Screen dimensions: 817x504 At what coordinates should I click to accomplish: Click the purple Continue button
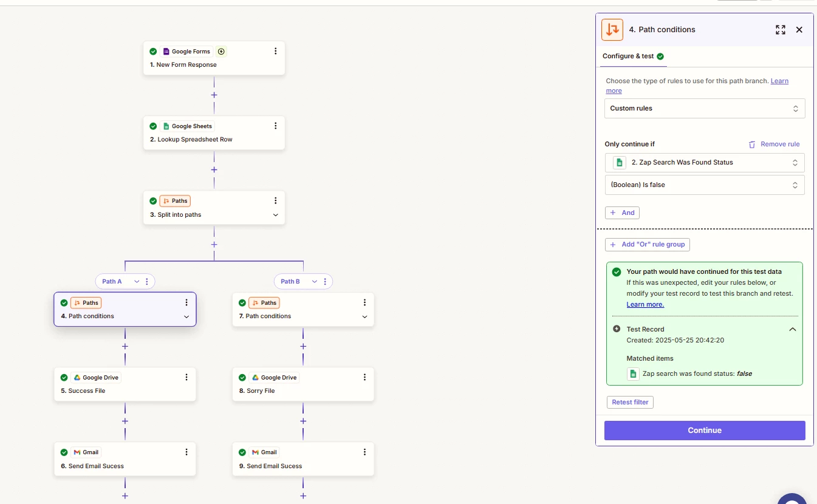click(x=705, y=430)
